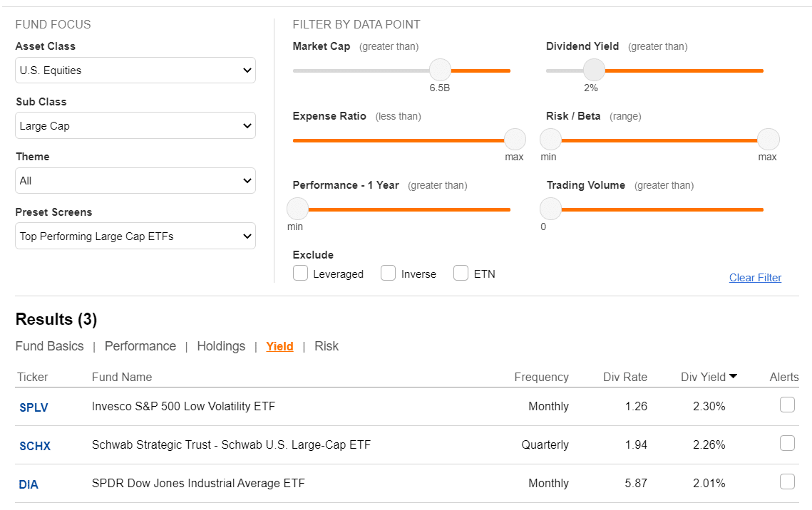Open the DIA ticker link
Screen dimensions: 812x510
pos(29,484)
